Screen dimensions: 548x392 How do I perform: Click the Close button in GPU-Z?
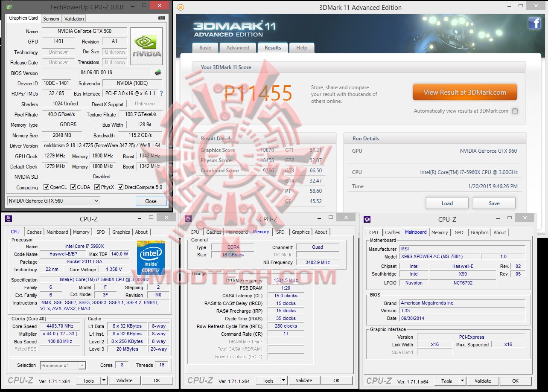(x=151, y=201)
